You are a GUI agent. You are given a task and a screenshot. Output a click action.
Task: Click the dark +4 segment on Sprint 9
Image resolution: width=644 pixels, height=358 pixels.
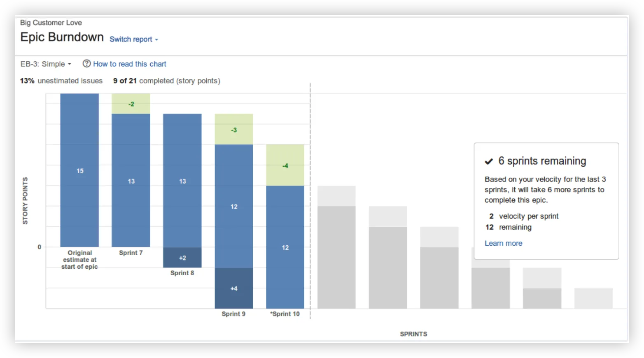(234, 288)
